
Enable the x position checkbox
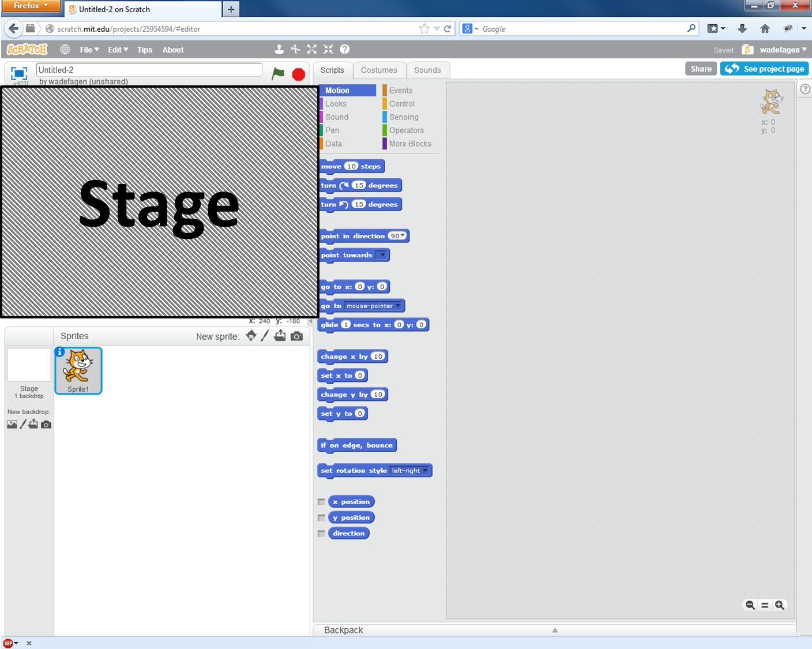[321, 502]
